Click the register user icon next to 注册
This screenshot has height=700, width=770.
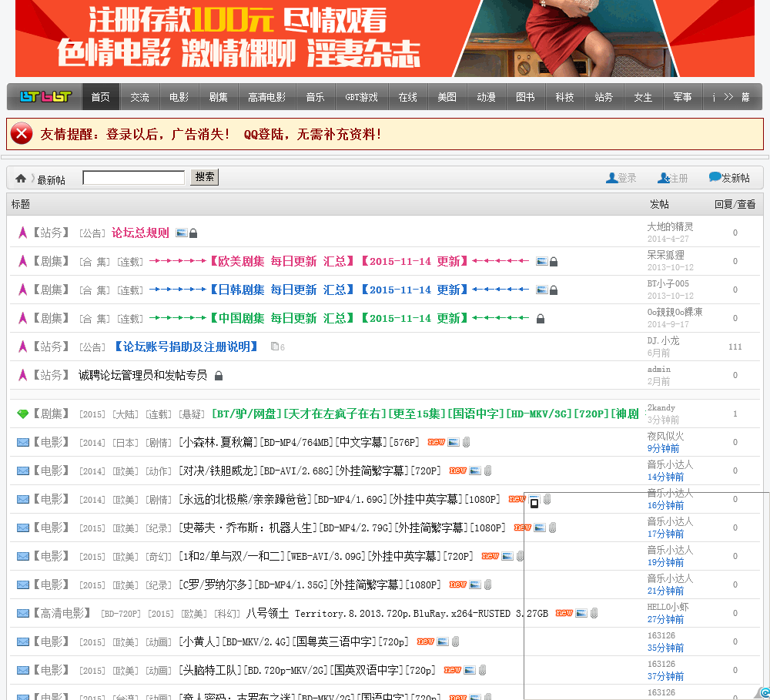coord(664,178)
